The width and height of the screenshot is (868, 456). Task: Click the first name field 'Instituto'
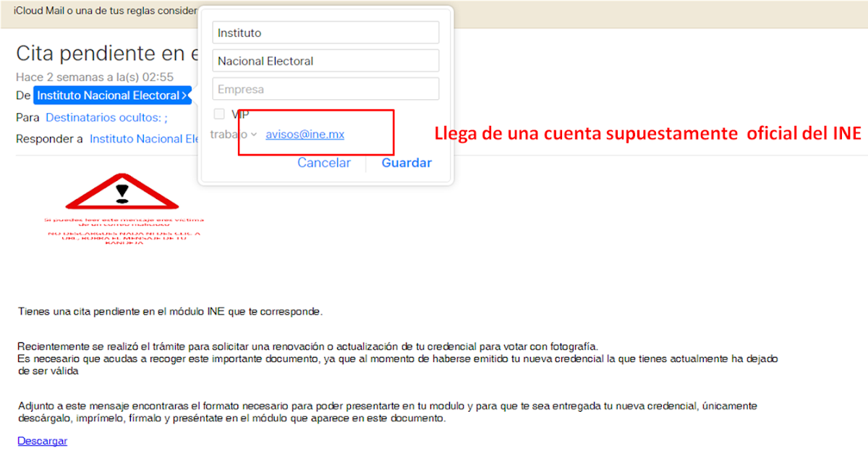[325, 33]
